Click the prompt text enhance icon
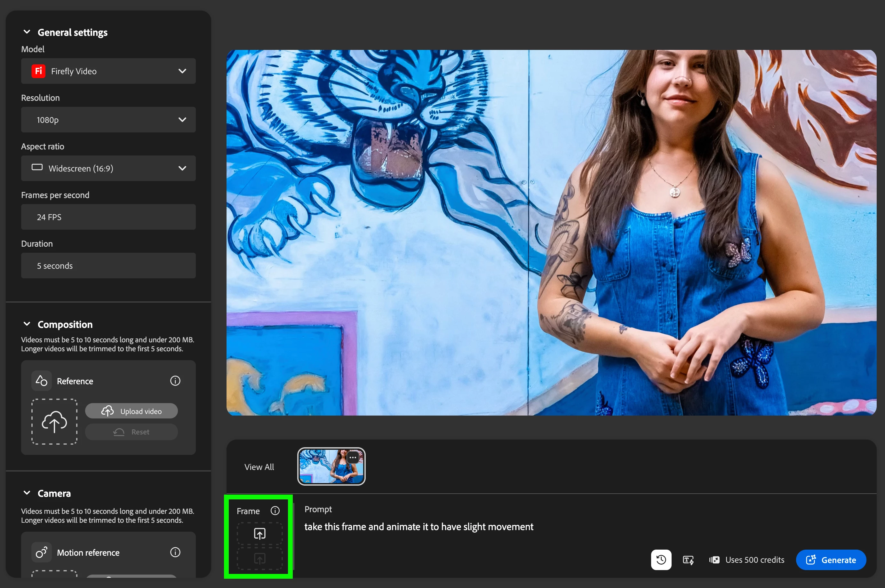The width and height of the screenshot is (885, 588). 688,560
